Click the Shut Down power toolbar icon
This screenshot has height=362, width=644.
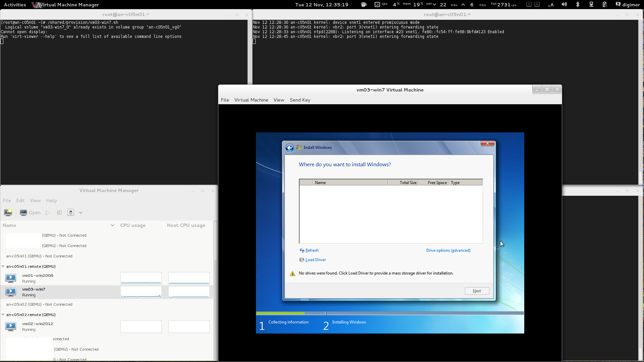click(71, 213)
